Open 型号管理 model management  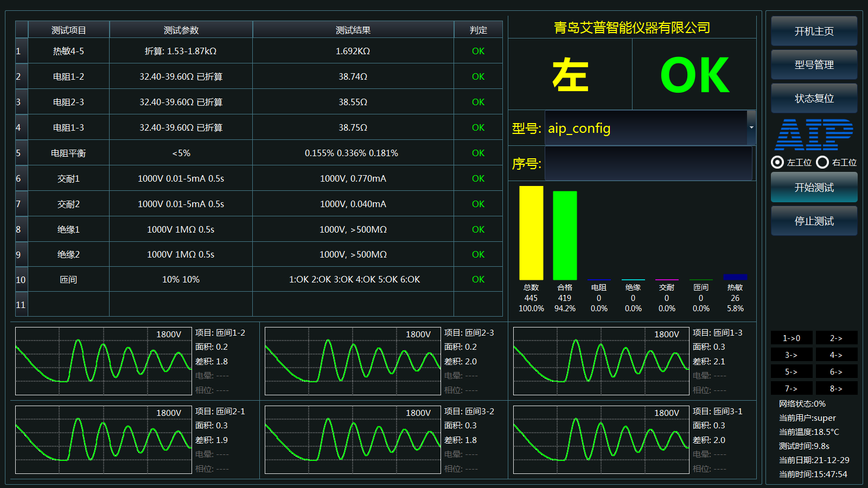click(x=813, y=65)
